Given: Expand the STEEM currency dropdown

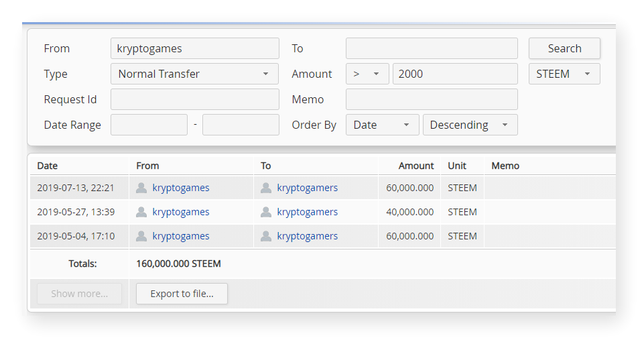Looking at the screenshot, I should [x=564, y=74].
